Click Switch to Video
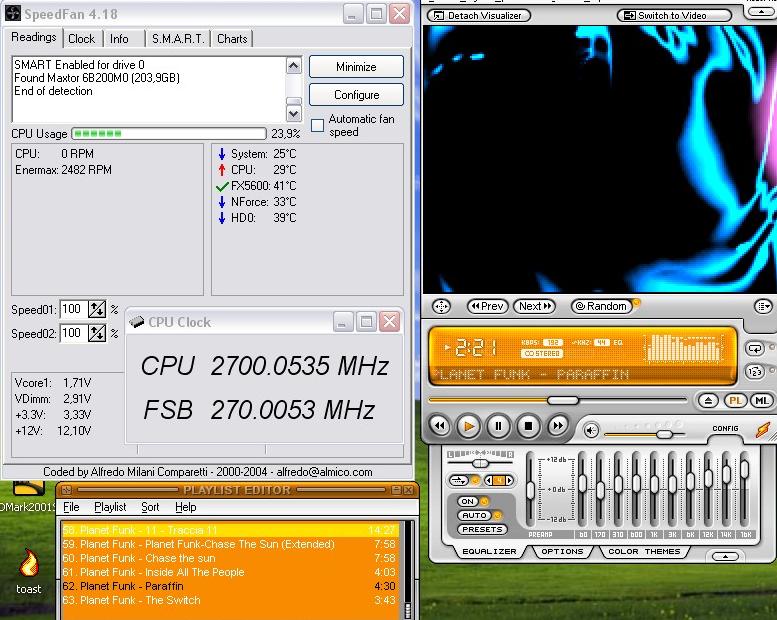 click(674, 15)
